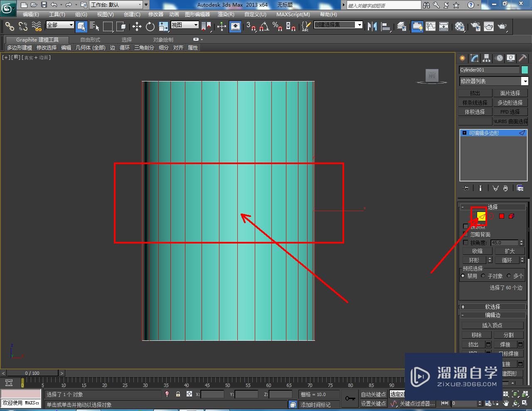Screen dimensions: 532x411
Task: Click Edit Named Selection Sets icon
Action: click(x=306, y=27)
